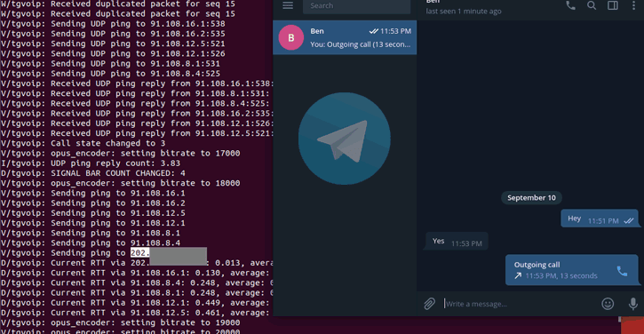Start a voice call with phone icon
Viewport: 644px width, 334px height.
point(570,5)
